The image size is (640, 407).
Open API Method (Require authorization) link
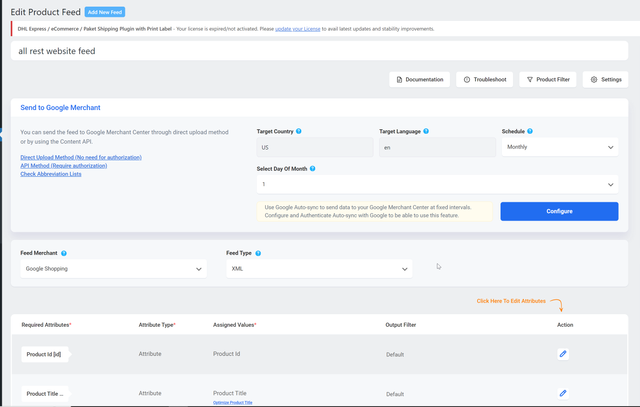tap(64, 165)
